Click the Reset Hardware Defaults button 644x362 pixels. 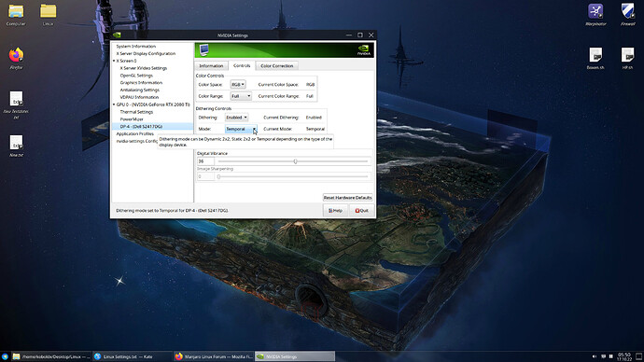(347, 198)
